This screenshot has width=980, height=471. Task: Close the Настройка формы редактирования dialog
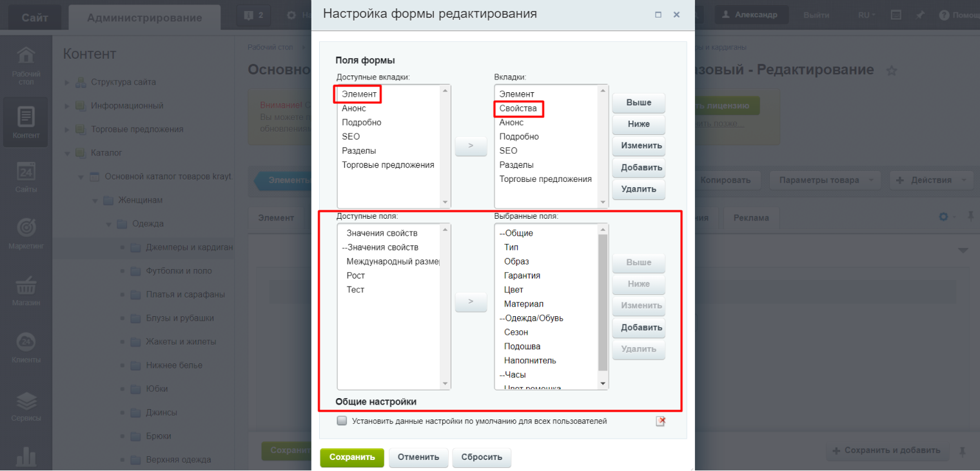coord(676,14)
